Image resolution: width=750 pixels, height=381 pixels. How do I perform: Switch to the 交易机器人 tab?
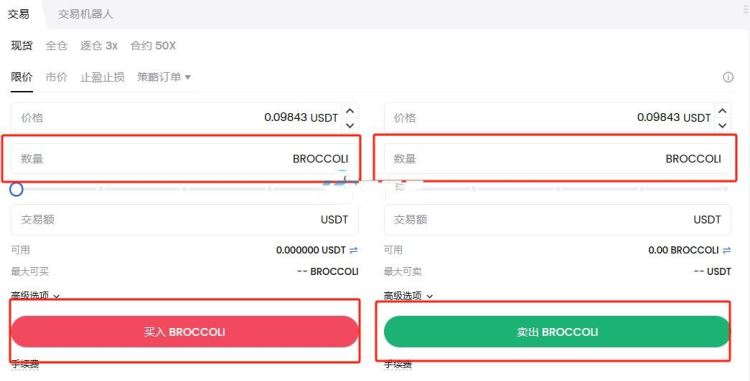[86, 14]
